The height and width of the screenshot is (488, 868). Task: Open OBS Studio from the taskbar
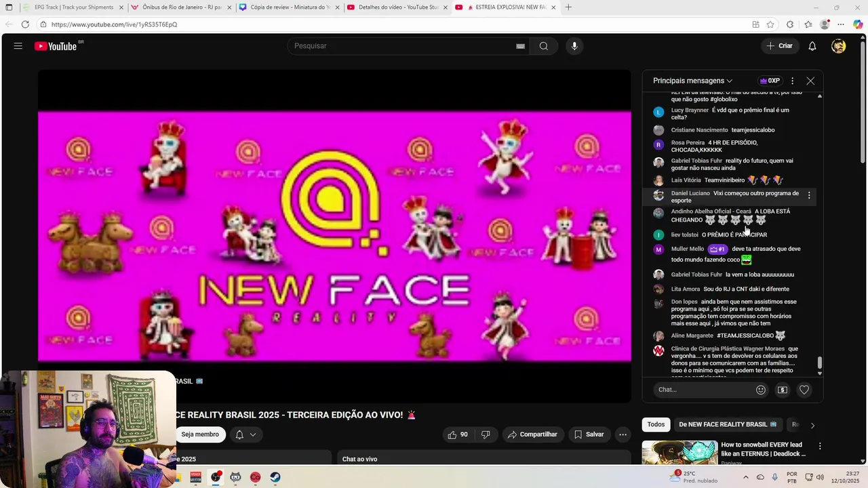(x=216, y=477)
